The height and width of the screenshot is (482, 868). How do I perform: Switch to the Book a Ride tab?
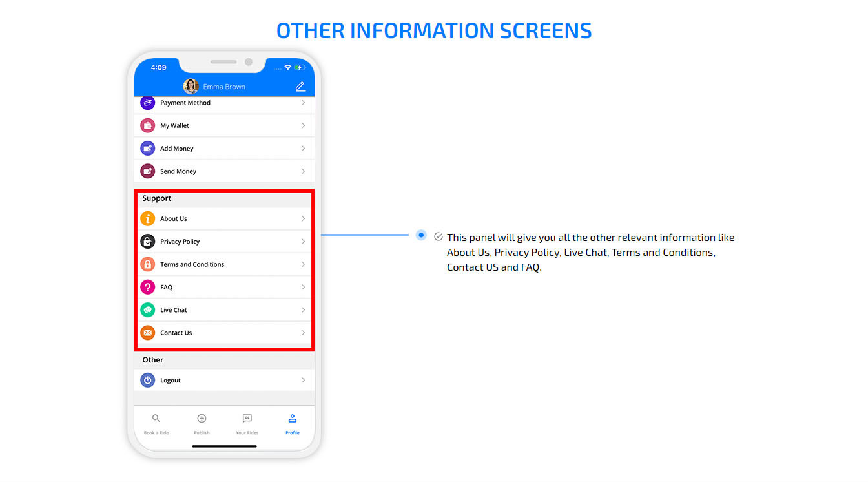click(156, 424)
